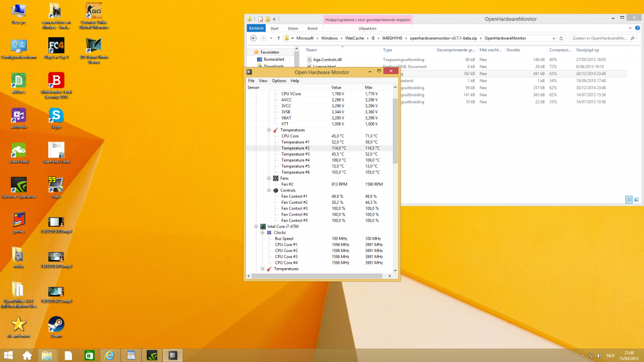This screenshot has height=362, width=644.
Task: Click the Hardware Monitor vertical scrollbar thumb
Action: 396,130
